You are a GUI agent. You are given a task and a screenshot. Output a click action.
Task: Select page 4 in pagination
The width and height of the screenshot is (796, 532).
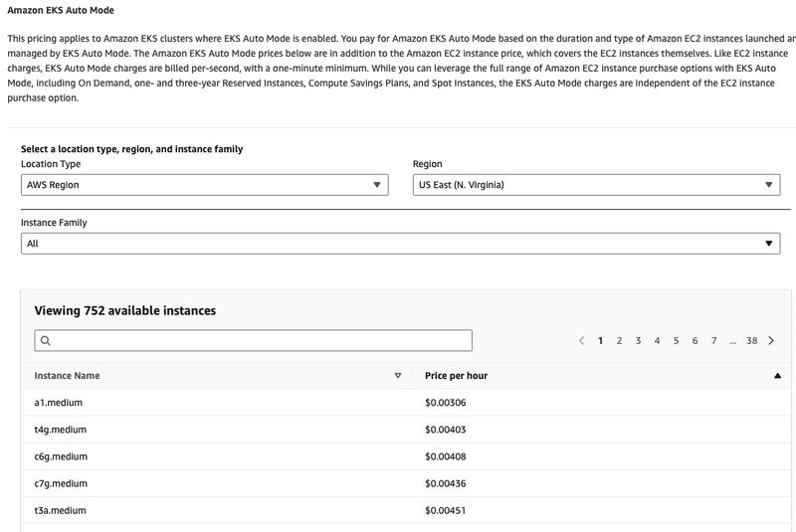coord(657,341)
